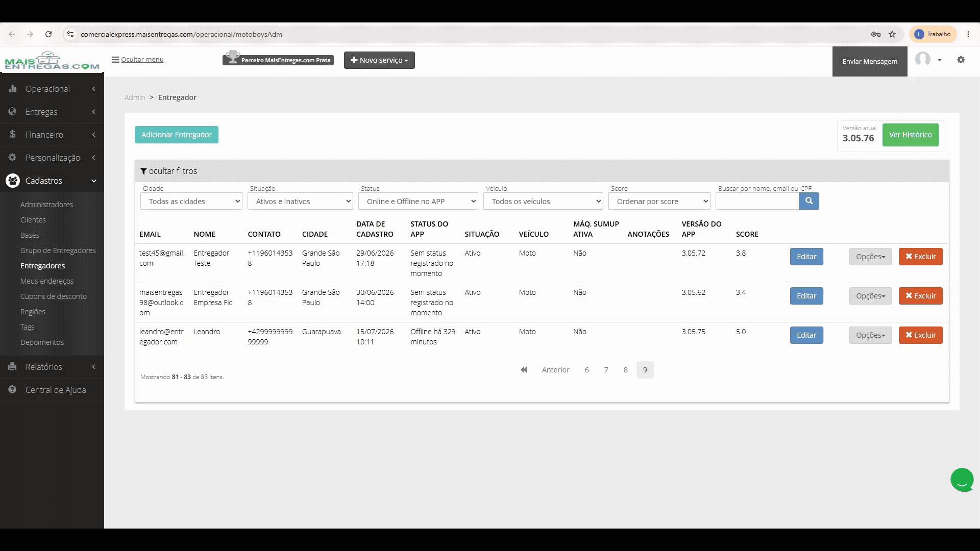980x551 pixels.
Task: Click the MaisEntregas.com logo
Action: [x=52, y=61]
